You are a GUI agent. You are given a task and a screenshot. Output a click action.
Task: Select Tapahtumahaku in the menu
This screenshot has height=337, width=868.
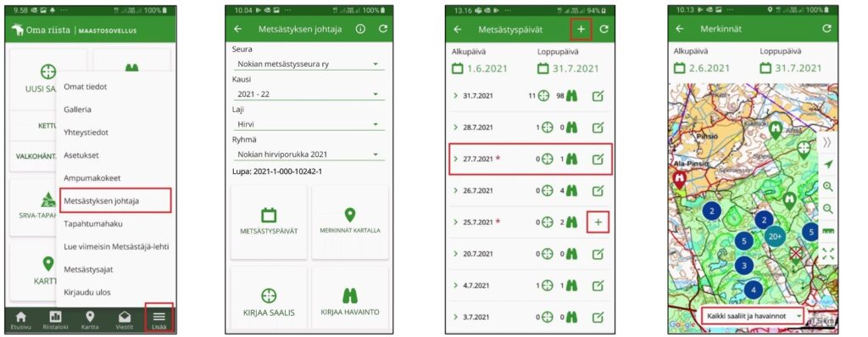coord(93,224)
